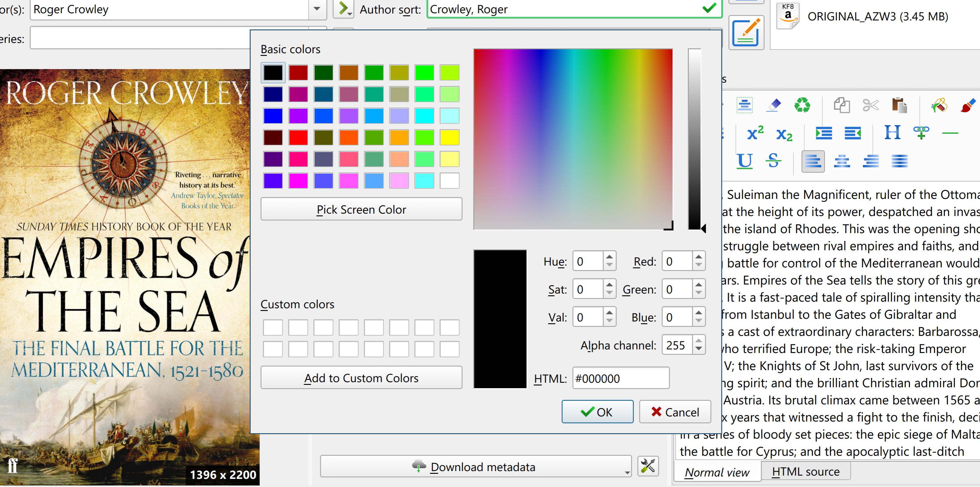Click the Empires of the Sea cover thumbnail
Viewport: 980px width, 487px height.
pos(129,277)
